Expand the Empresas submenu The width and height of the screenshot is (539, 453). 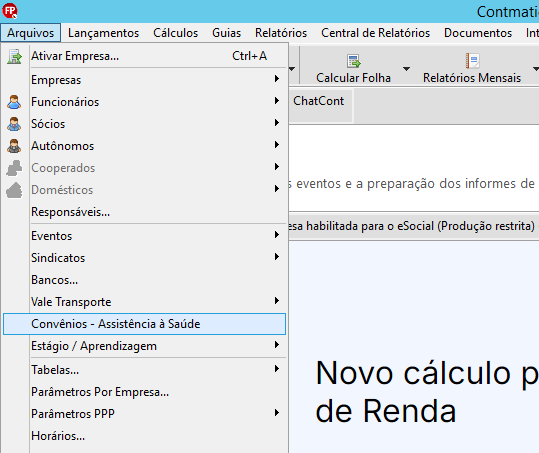[x=144, y=80]
